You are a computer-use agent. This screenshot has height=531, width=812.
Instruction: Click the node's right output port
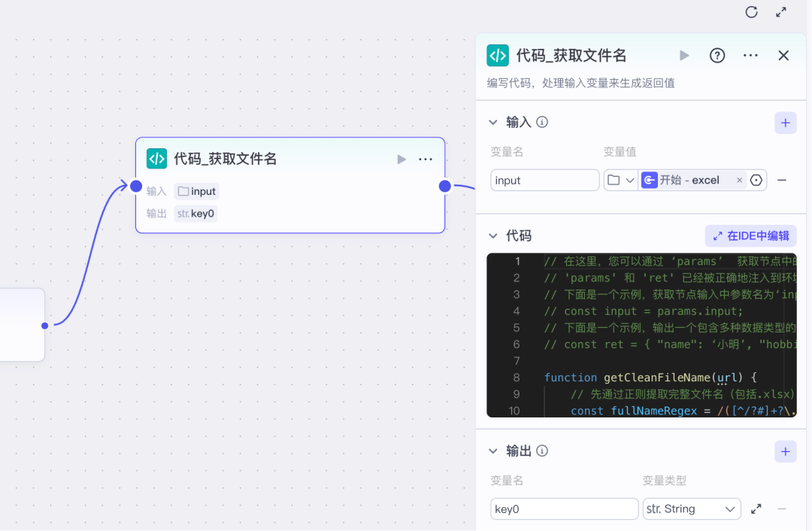point(445,186)
